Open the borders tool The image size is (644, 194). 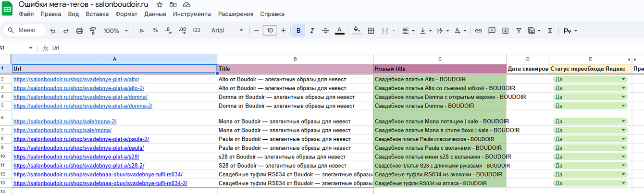[x=371, y=30]
